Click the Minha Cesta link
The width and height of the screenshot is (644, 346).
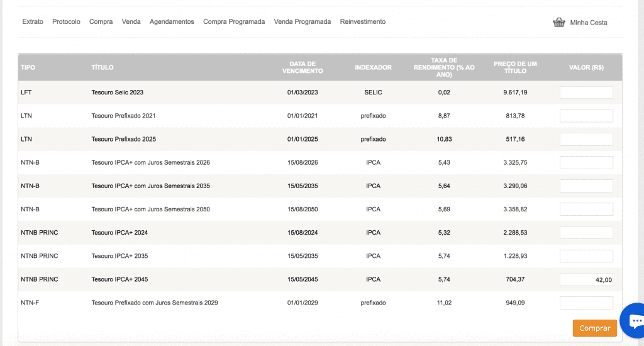pos(589,23)
